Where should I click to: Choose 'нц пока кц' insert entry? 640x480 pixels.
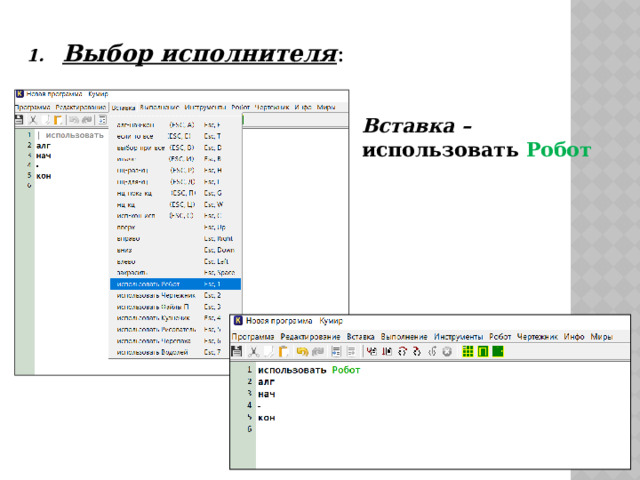176,193
